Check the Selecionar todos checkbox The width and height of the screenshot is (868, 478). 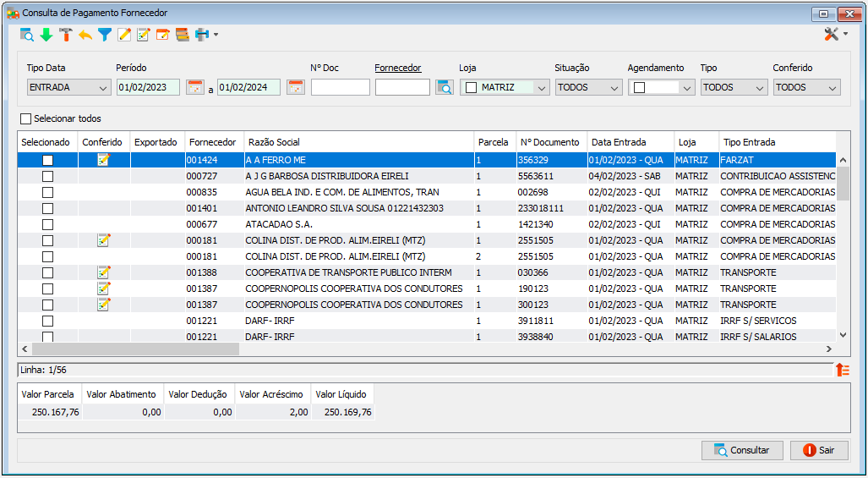[26, 118]
